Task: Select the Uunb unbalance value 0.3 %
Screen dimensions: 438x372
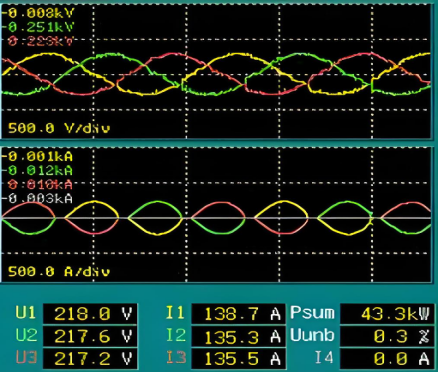Action: coord(387,336)
